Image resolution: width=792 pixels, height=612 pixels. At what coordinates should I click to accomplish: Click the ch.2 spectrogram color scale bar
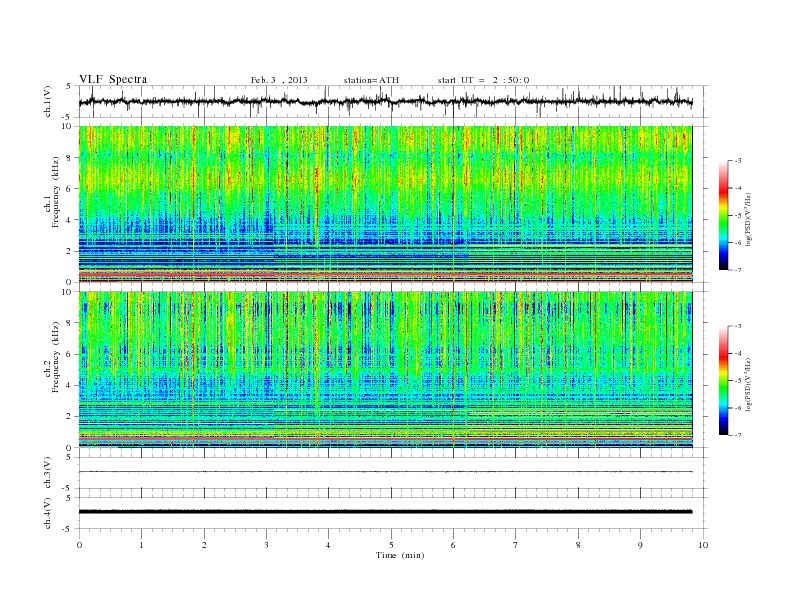coord(723,380)
